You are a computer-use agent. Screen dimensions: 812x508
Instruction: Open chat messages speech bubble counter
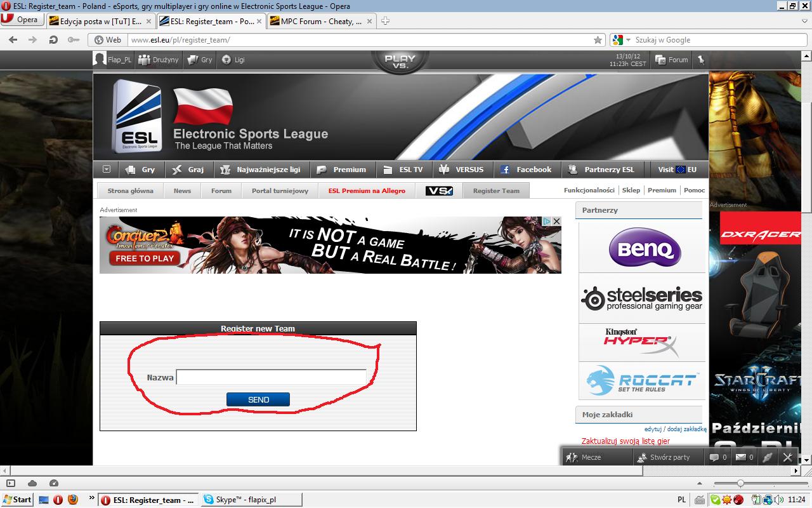point(718,457)
